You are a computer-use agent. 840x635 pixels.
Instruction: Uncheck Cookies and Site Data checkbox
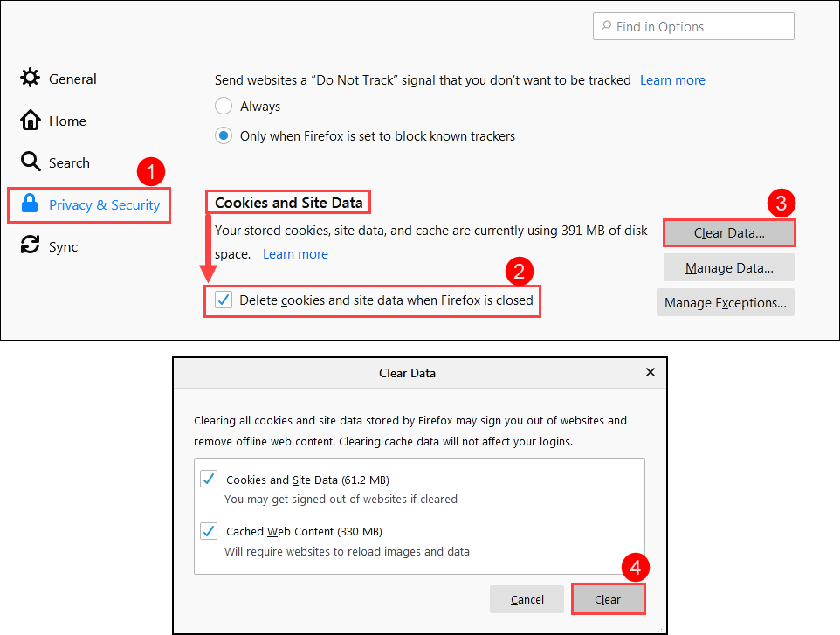(x=209, y=480)
